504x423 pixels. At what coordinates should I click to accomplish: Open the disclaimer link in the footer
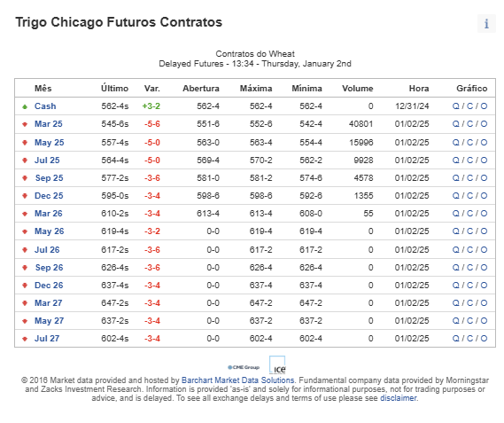(399, 398)
